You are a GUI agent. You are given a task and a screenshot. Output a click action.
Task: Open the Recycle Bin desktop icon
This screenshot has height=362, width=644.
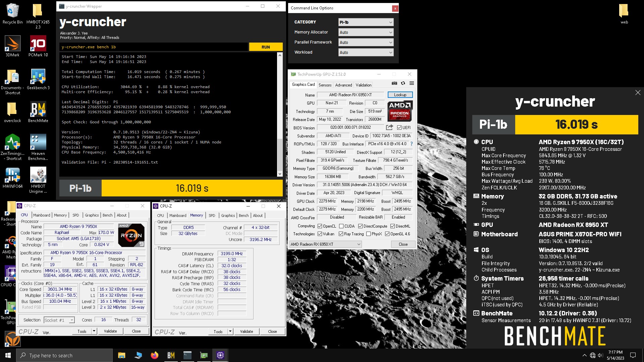click(x=12, y=13)
